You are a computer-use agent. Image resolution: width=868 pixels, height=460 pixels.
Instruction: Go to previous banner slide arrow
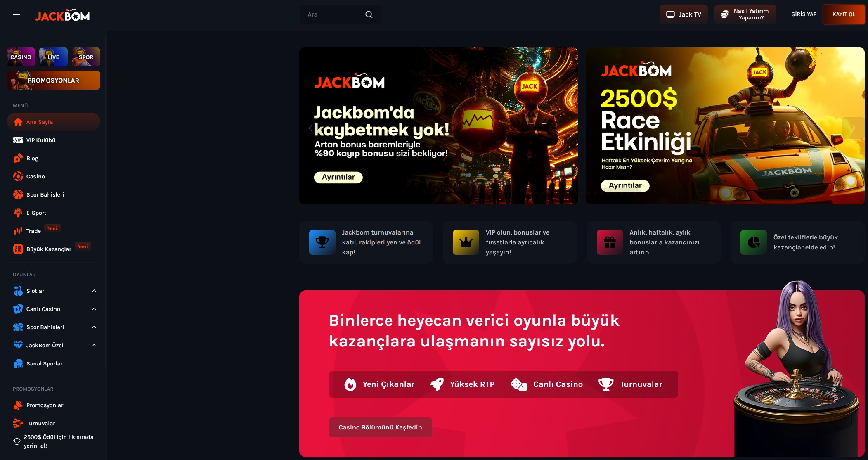coord(310,128)
